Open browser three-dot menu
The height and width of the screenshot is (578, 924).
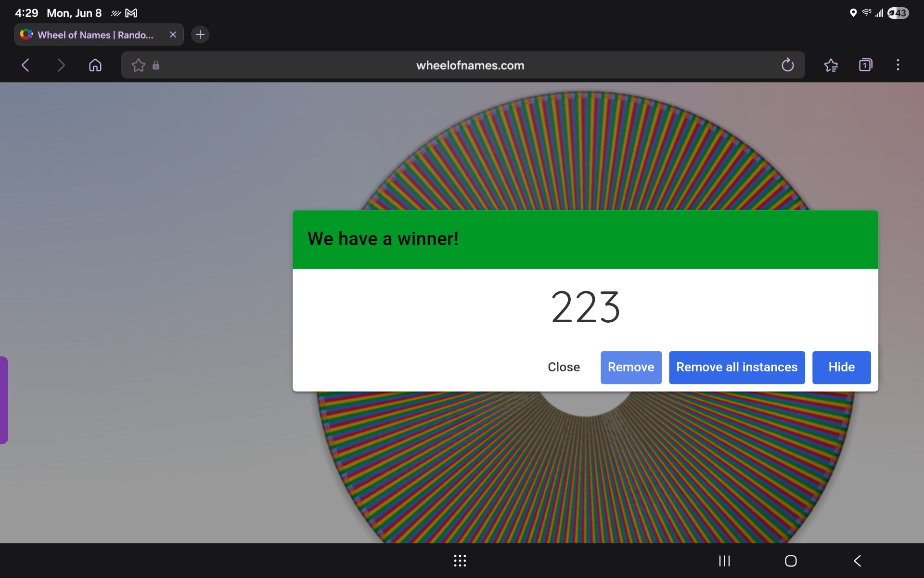click(898, 65)
